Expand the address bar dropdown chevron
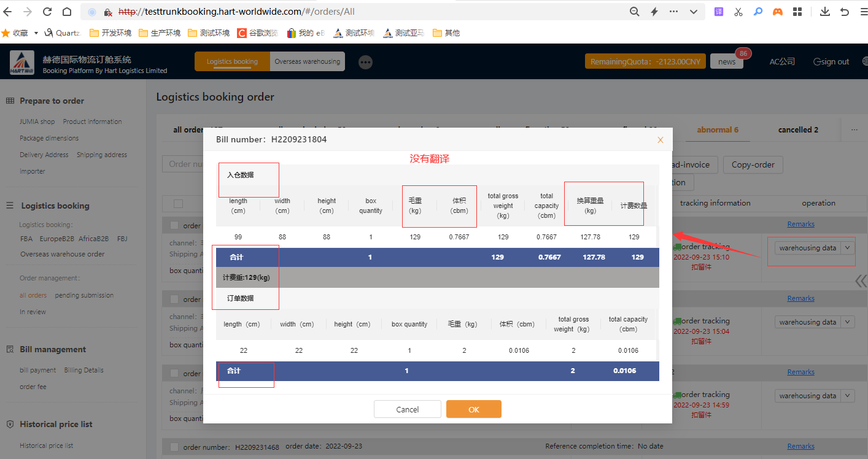The image size is (868, 459). [694, 12]
